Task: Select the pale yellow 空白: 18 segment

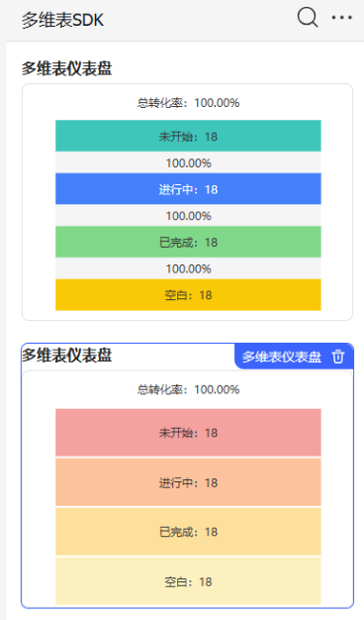Action: pos(188,581)
